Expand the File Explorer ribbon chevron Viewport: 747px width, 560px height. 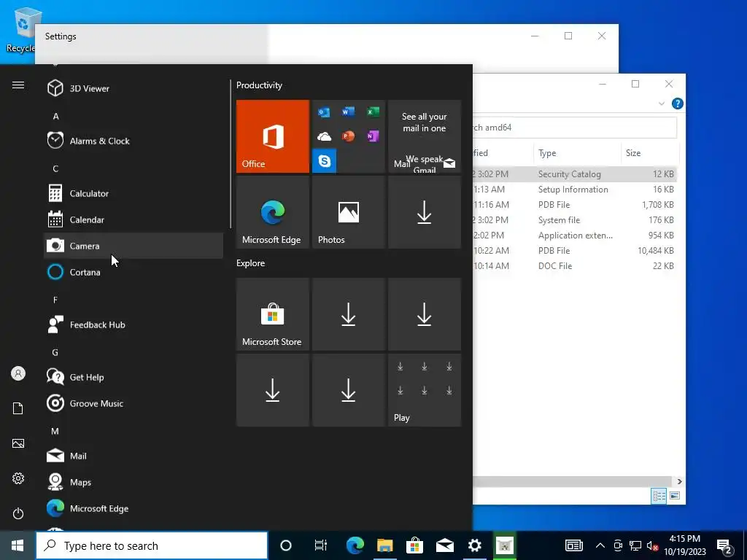pos(661,104)
